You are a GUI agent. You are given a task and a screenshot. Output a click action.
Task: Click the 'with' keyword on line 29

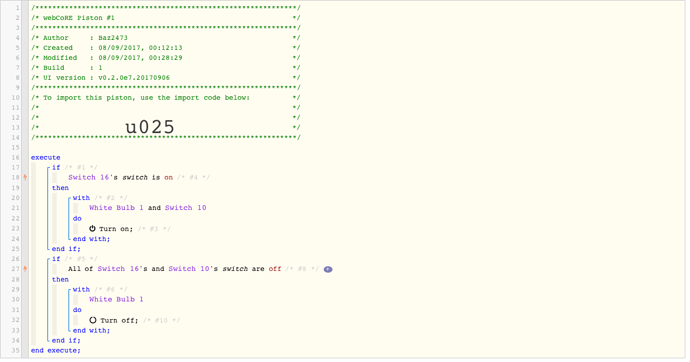(81, 289)
